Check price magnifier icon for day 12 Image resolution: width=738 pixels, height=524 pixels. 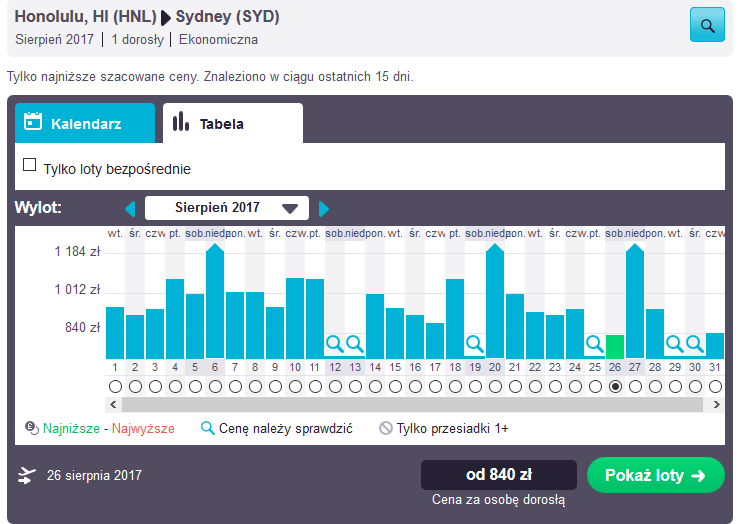pyautogui.click(x=335, y=344)
